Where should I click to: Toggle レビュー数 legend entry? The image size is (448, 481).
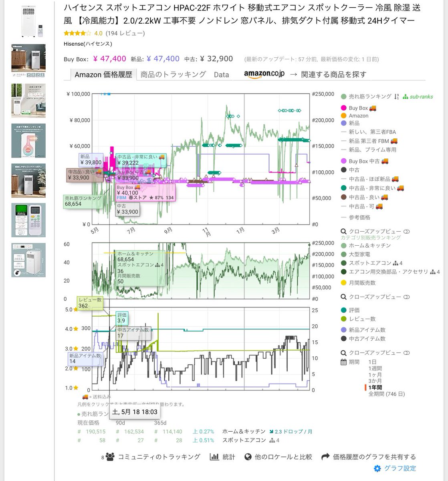358,319
